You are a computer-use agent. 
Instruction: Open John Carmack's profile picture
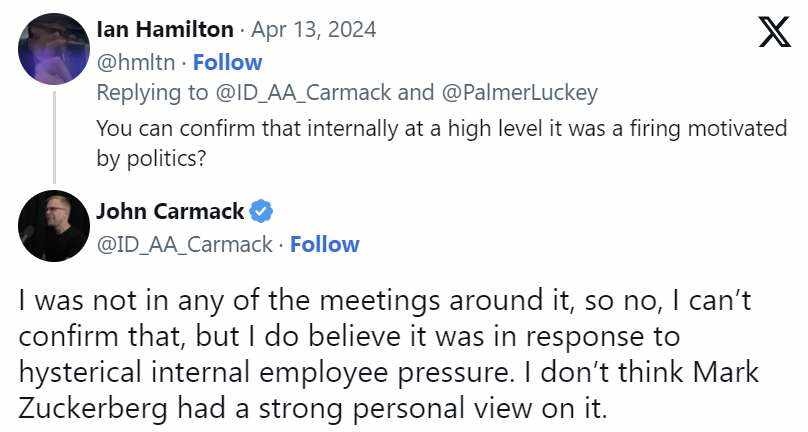coord(53,226)
